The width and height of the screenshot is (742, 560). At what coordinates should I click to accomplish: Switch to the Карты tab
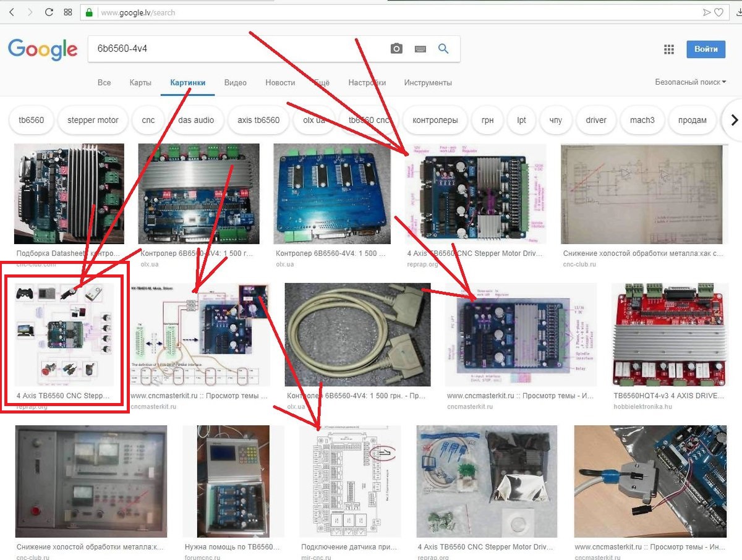coord(140,82)
